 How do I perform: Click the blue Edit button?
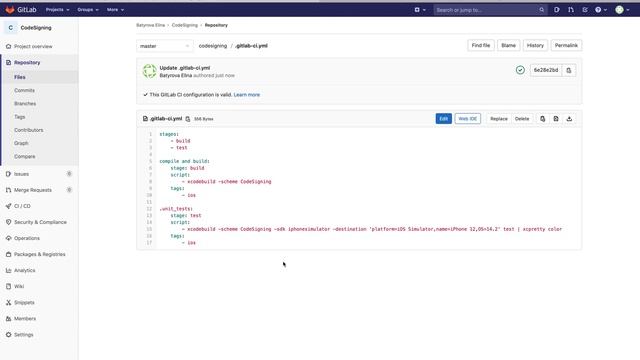pyautogui.click(x=444, y=119)
